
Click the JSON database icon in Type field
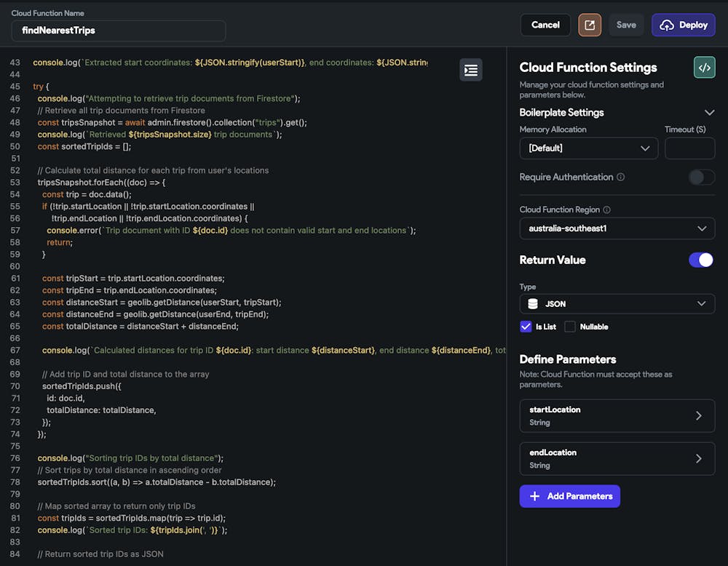pyautogui.click(x=533, y=303)
